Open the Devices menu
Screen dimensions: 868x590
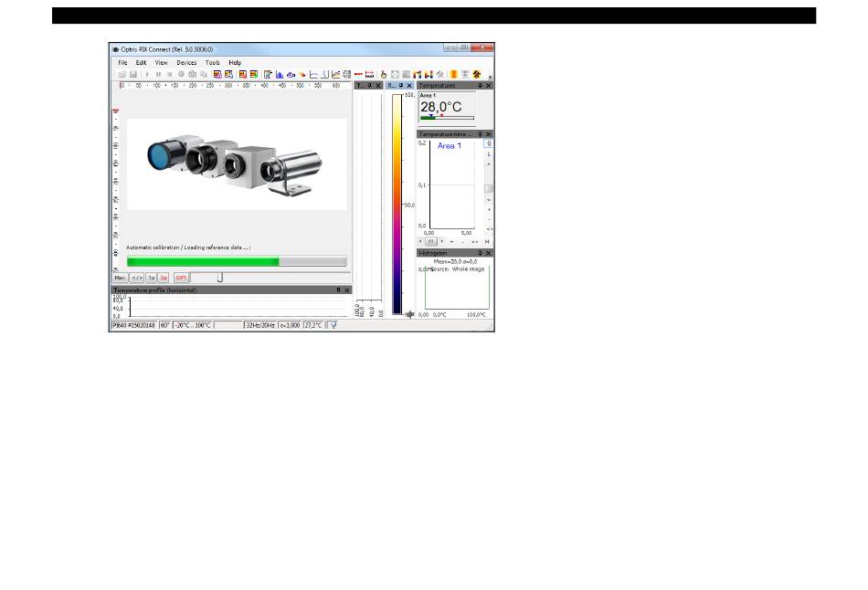coord(186,62)
